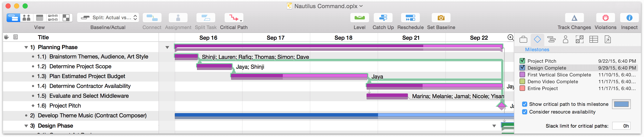The height and width of the screenshot is (137, 644).
Task: Click the Assignment toolbar button
Action: (x=178, y=18)
